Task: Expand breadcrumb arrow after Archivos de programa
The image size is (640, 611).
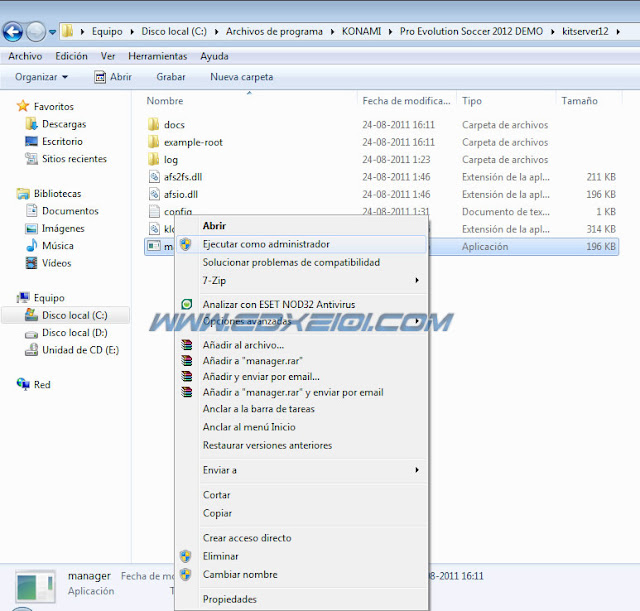Action: pyautogui.click(x=333, y=31)
